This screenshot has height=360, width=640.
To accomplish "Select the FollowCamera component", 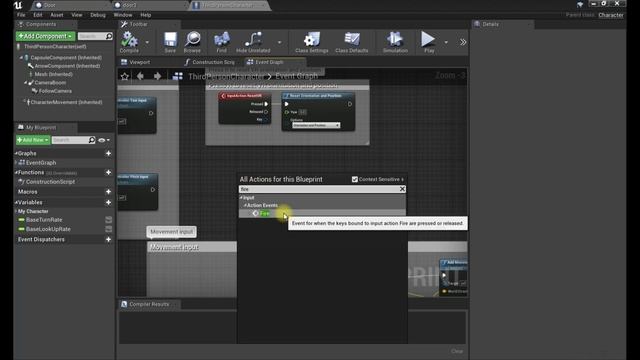I will [x=55, y=91].
